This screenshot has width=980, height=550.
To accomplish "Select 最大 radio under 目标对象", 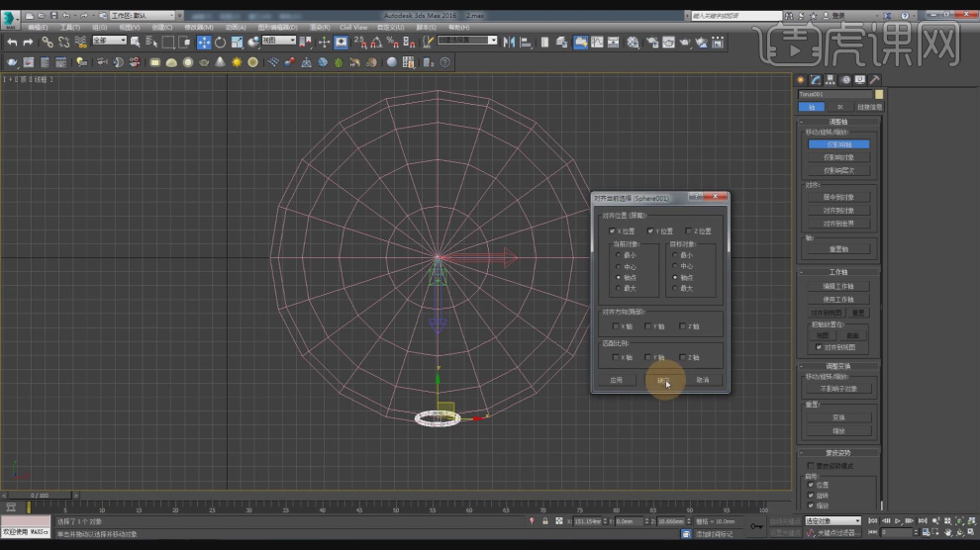I will 675,288.
